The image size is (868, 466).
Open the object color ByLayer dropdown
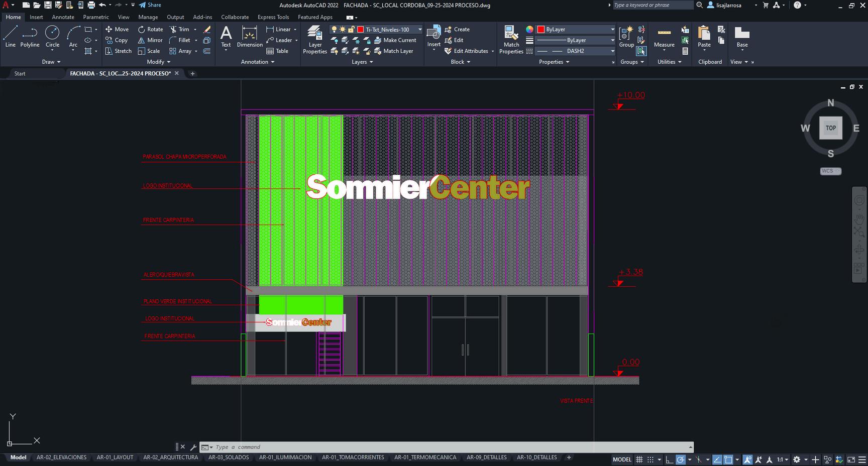coord(576,30)
